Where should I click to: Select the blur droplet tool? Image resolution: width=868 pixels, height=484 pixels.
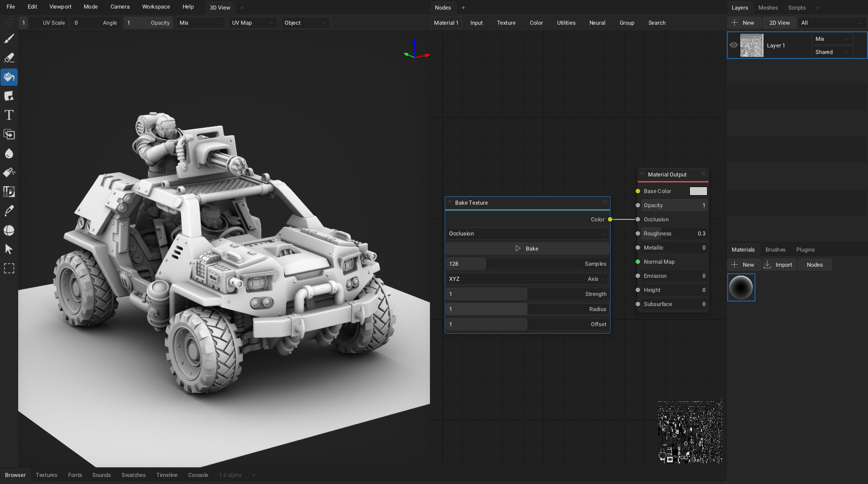coord(9,154)
